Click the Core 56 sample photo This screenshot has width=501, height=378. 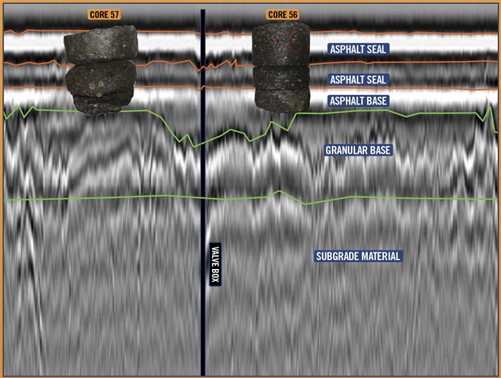click(x=281, y=67)
